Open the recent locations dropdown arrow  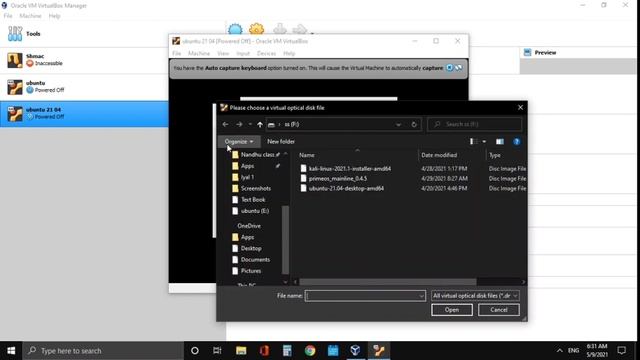[250, 124]
